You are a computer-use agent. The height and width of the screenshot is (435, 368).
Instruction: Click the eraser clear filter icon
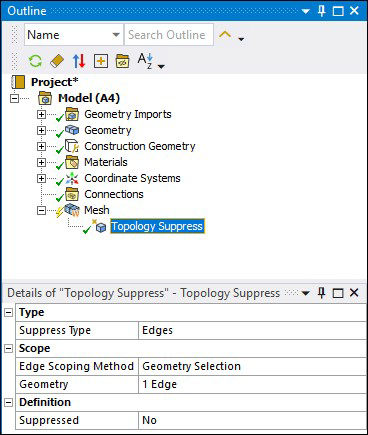pos(57,61)
